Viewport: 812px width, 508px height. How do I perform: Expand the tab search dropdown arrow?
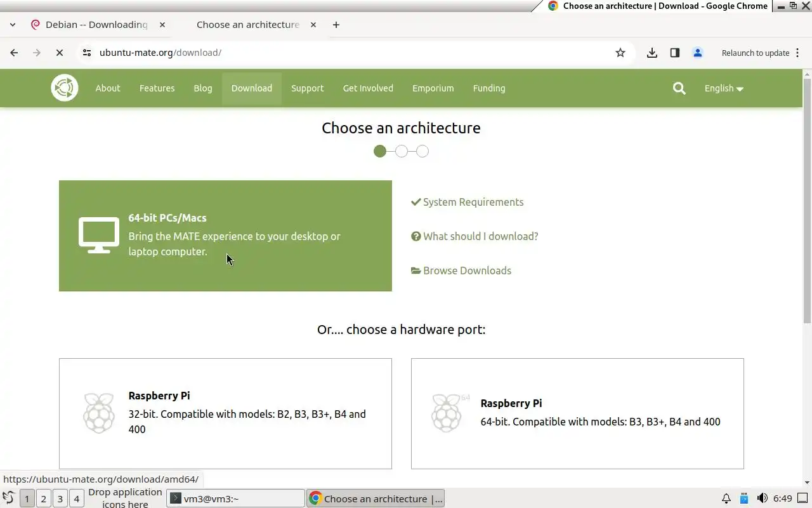tap(13, 25)
